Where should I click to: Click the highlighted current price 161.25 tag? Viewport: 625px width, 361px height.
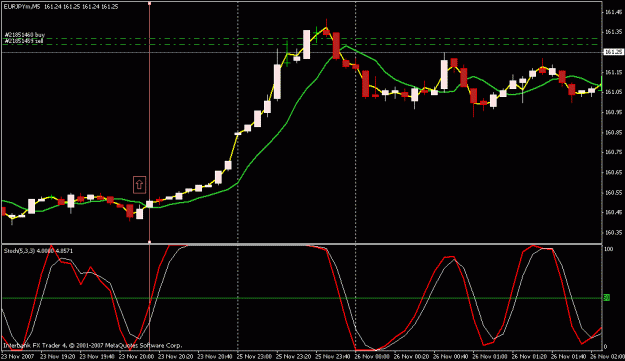pyautogui.click(x=614, y=52)
